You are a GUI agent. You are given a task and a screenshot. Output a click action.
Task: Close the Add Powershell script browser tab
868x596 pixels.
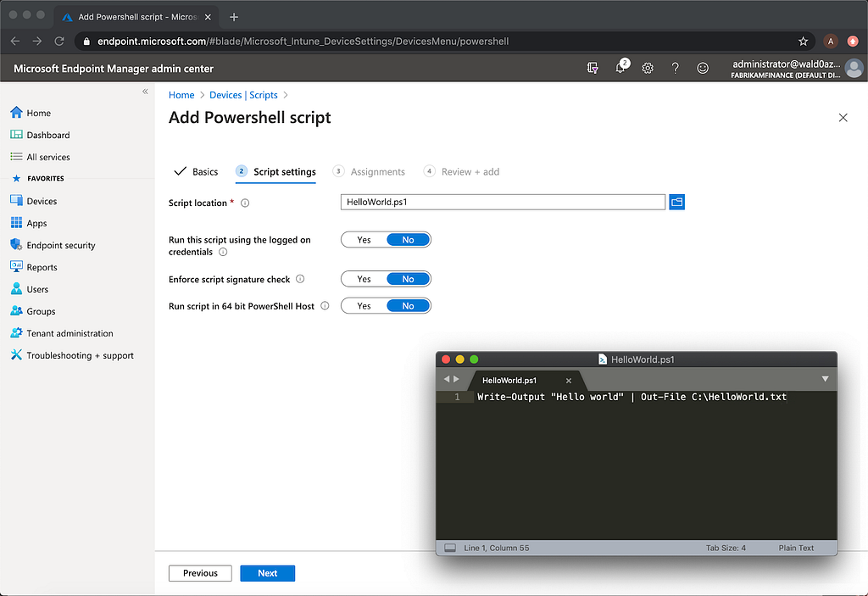(208, 17)
